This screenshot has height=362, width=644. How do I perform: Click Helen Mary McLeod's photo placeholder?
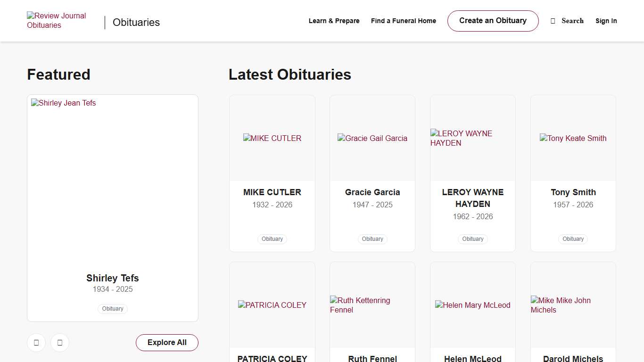(472, 305)
